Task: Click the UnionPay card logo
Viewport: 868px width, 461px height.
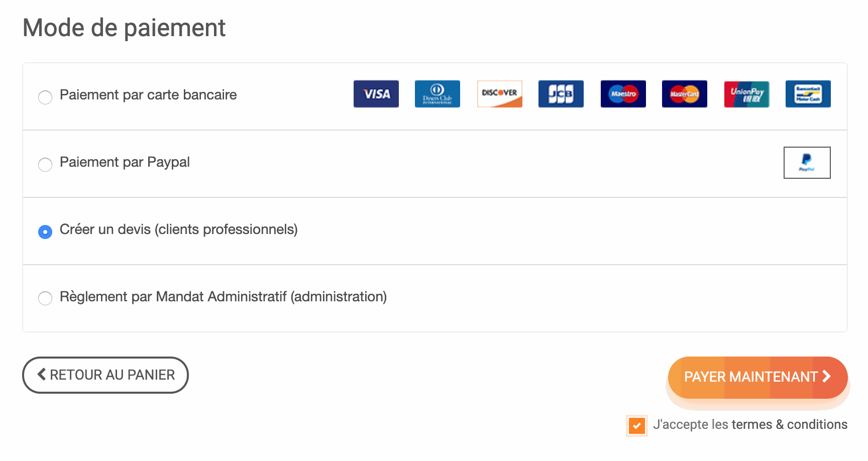Action: (x=746, y=94)
